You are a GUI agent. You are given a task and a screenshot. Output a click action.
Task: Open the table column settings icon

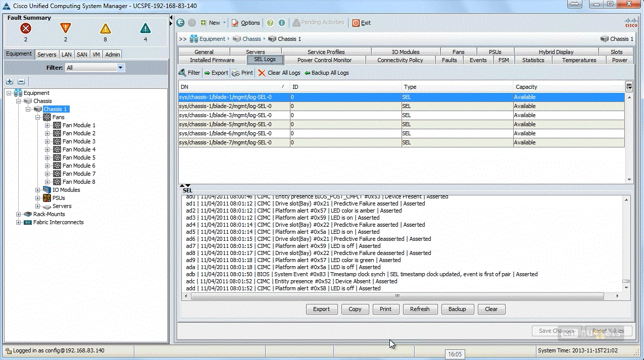[x=629, y=86]
